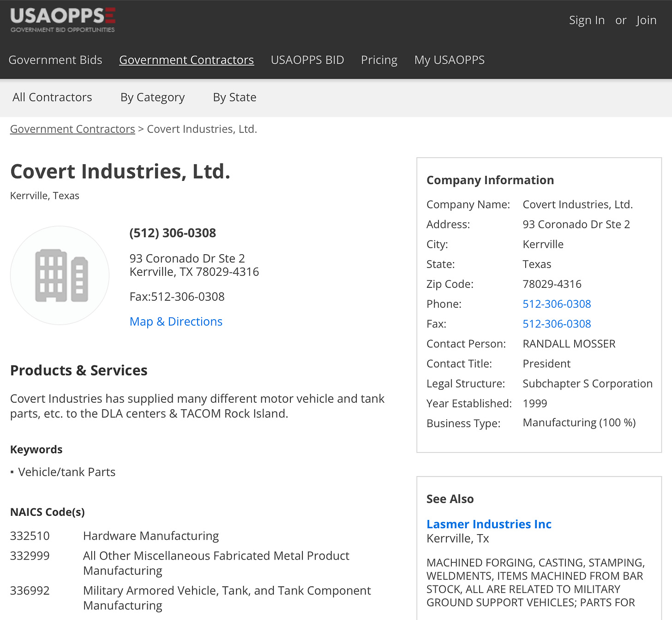Click Subchapter S Corporation value
This screenshot has height=620, width=672.
click(x=588, y=384)
